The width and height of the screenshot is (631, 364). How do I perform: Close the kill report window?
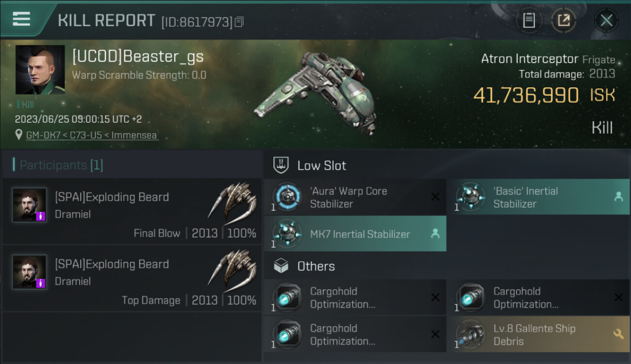tap(606, 20)
